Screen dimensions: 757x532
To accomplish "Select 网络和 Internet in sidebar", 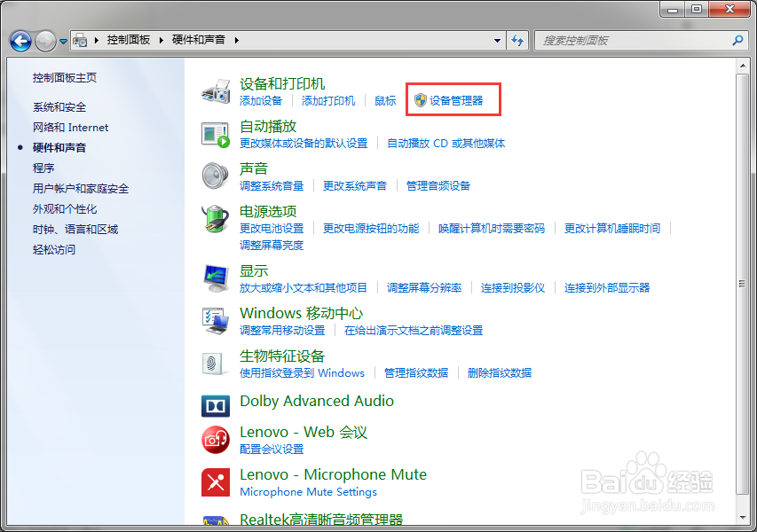I will pyautogui.click(x=70, y=128).
